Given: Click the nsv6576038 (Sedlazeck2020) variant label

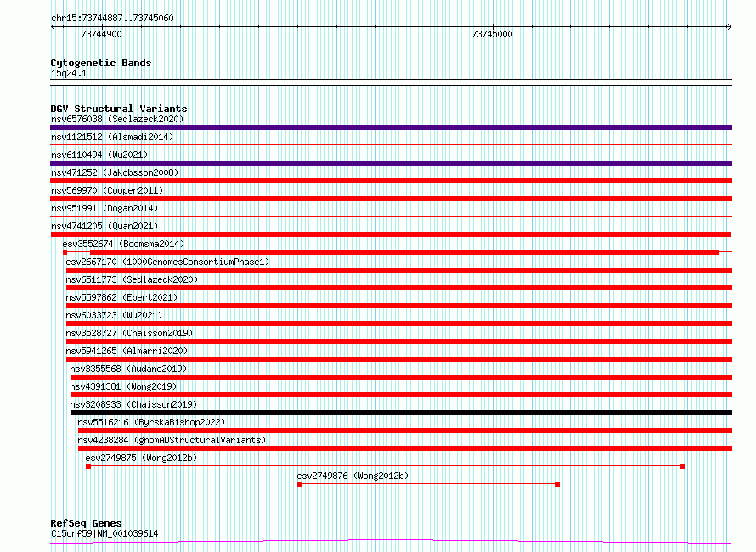Looking at the screenshot, I should pos(117,119).
